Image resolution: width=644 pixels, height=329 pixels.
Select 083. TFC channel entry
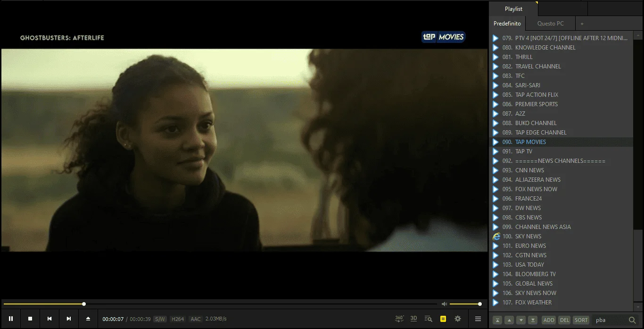561,76
